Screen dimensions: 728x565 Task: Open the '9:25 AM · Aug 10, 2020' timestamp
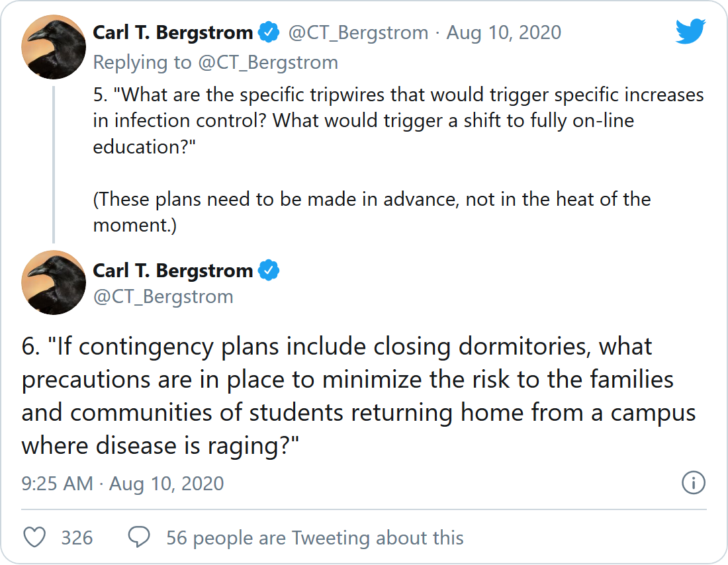122,484
